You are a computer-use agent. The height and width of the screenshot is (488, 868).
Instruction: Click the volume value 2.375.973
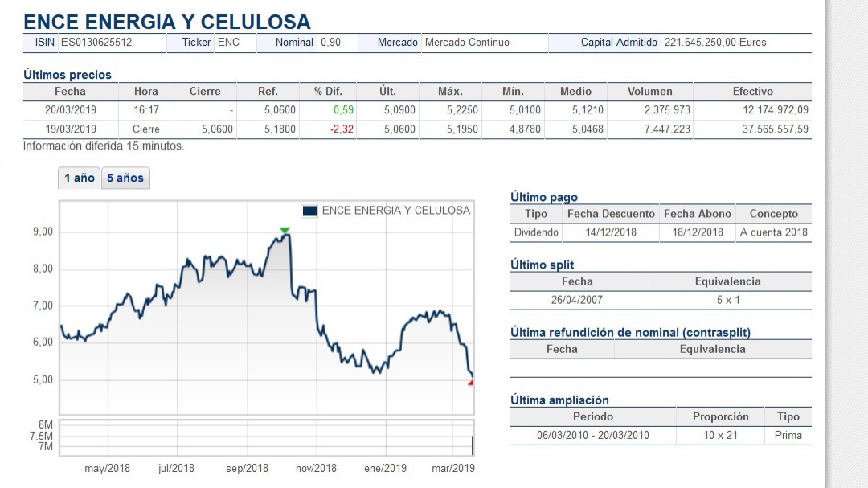(x=667, y=109)
